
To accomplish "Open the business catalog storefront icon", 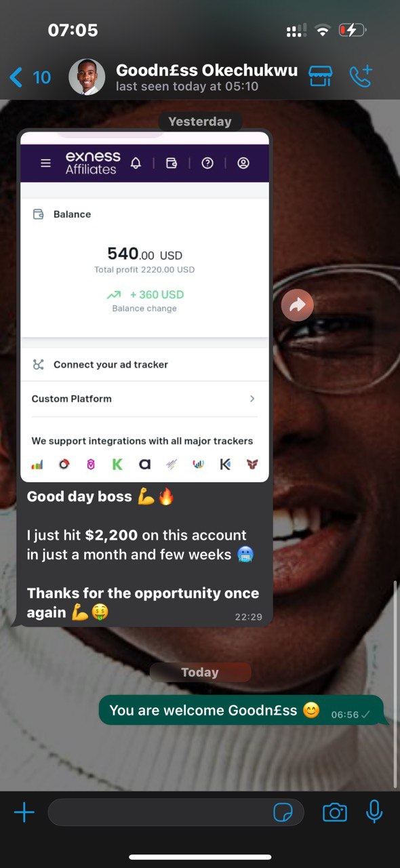I will click(320, 76).
